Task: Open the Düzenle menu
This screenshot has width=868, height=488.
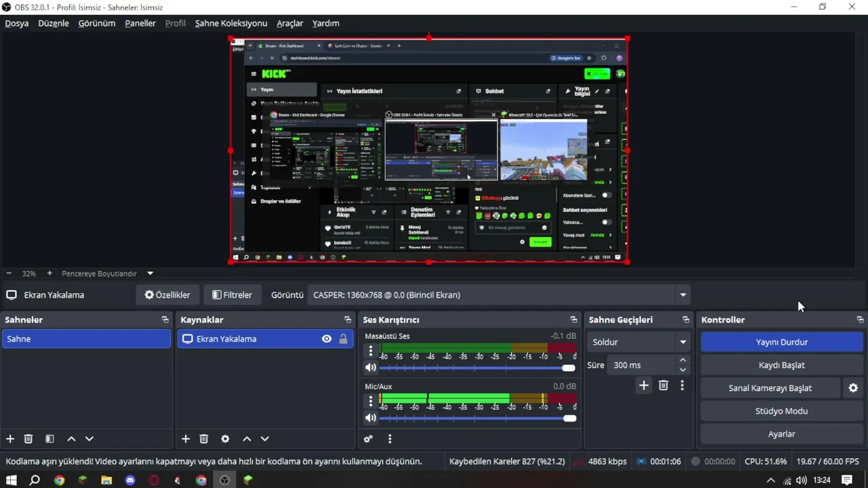Action: tap(54, 23)
